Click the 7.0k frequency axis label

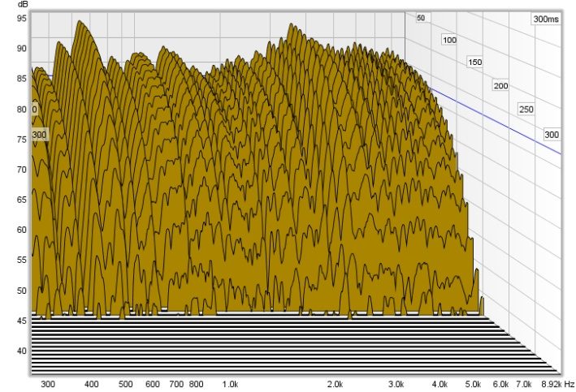click(x=524, y=385)
